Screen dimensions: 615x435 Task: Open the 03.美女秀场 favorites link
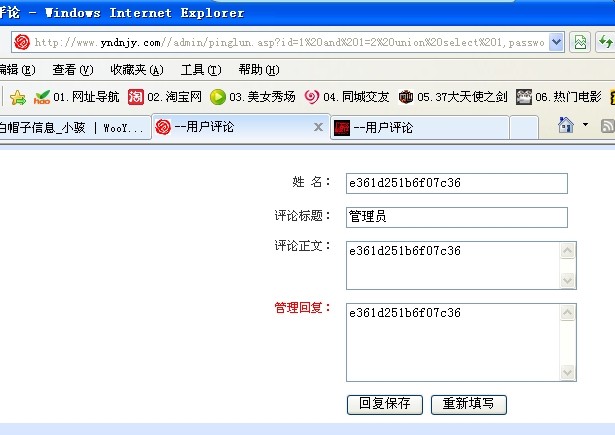click(x=253, y=97)
